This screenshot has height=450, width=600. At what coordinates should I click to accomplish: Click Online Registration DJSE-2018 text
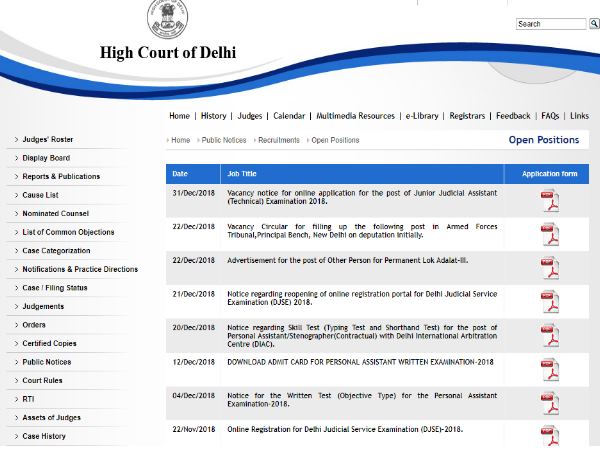(345, 429)
